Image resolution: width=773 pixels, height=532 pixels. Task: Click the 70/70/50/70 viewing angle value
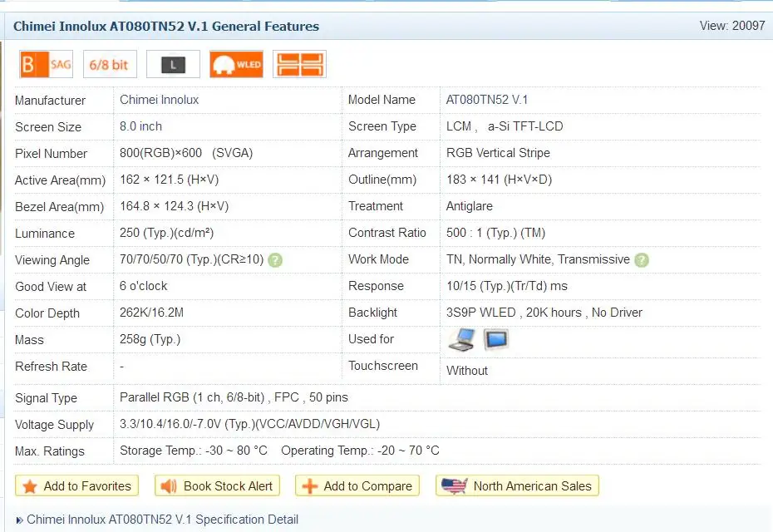pos(192,259)
